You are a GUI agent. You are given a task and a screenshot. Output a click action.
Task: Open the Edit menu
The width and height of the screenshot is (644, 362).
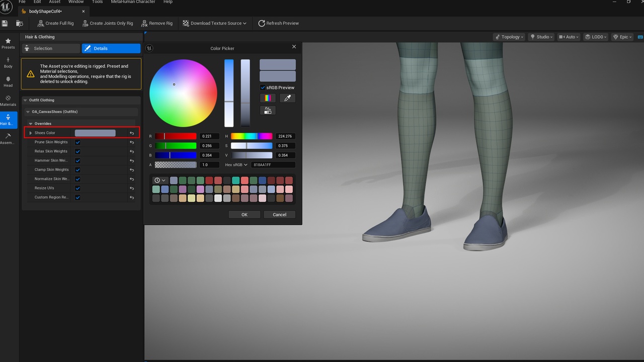pyautogui.click(x=37, y=2)
